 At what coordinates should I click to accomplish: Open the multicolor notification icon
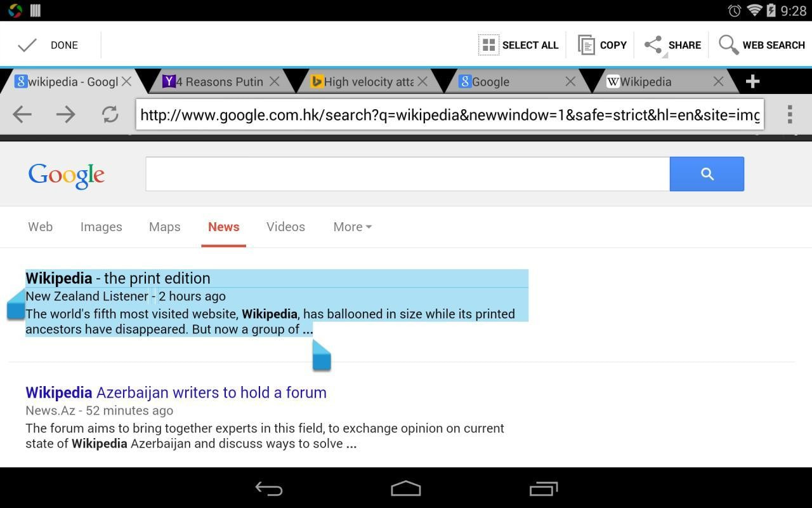click(15, 10)
